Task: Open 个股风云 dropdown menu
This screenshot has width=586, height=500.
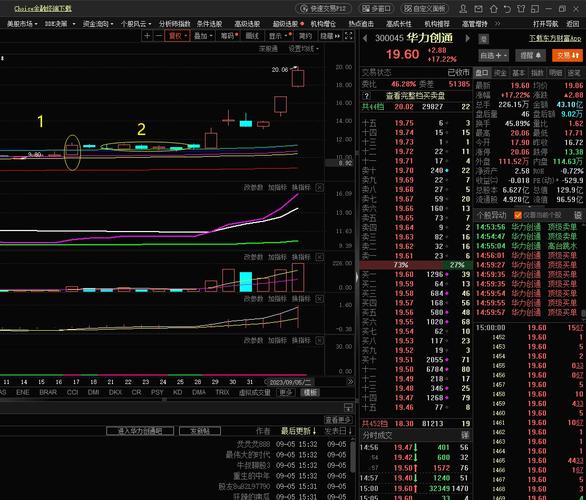Action: point(136,24)
